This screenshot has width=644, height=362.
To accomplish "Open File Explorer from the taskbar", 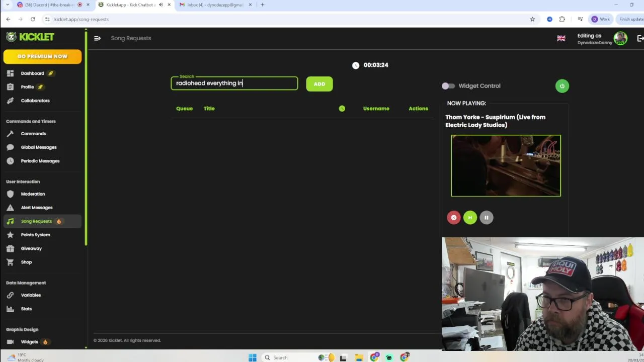I will 359,357.
